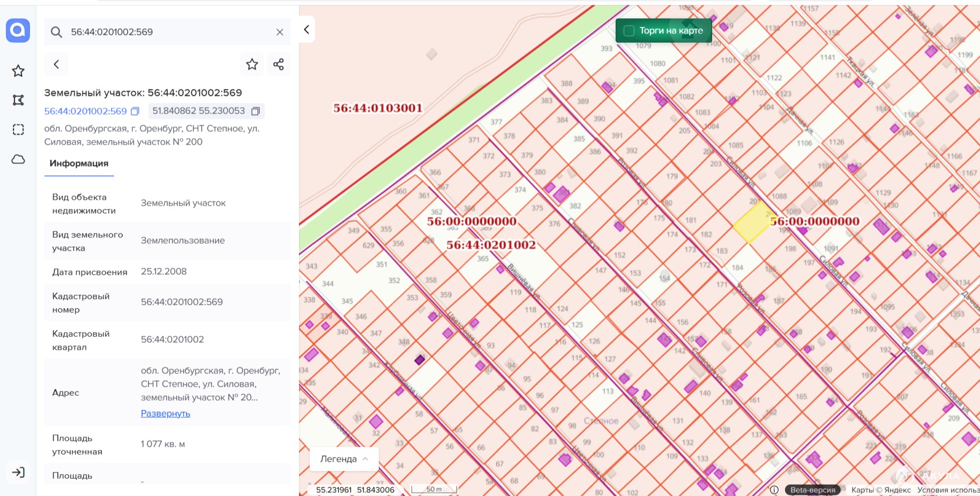
Task: Click the yellow highlighted parcel on map
Action: tap(752, 223)
